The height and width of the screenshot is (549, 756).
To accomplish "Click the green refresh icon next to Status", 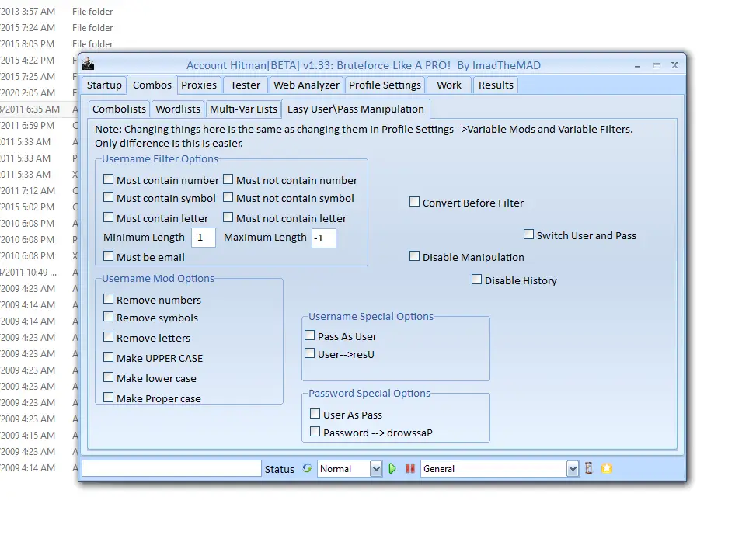I will tap(306, 468).
